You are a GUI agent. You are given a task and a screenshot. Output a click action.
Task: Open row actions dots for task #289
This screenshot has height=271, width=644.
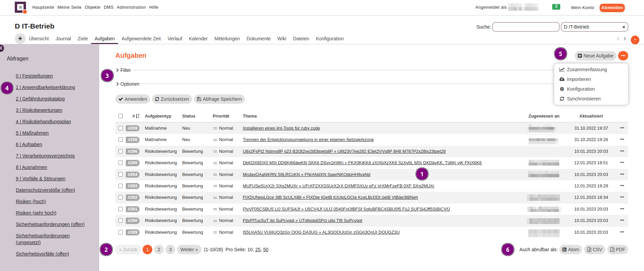[622, 232]
